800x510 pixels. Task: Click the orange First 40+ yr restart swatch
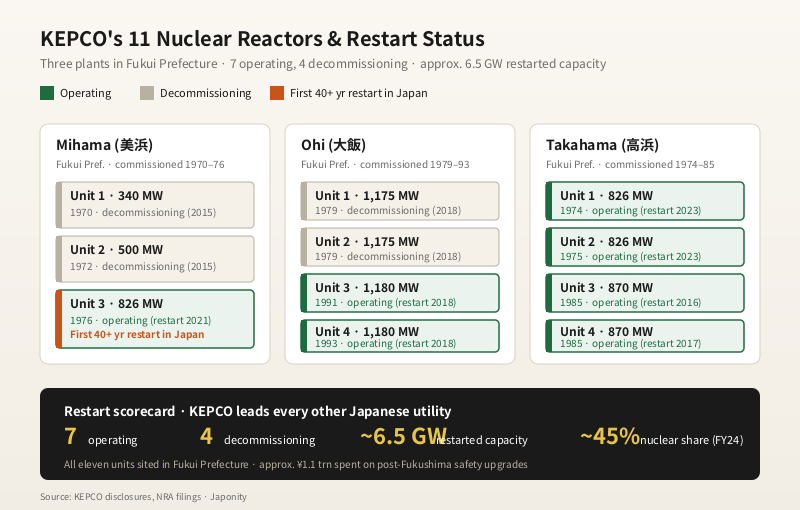coord(277,93)
